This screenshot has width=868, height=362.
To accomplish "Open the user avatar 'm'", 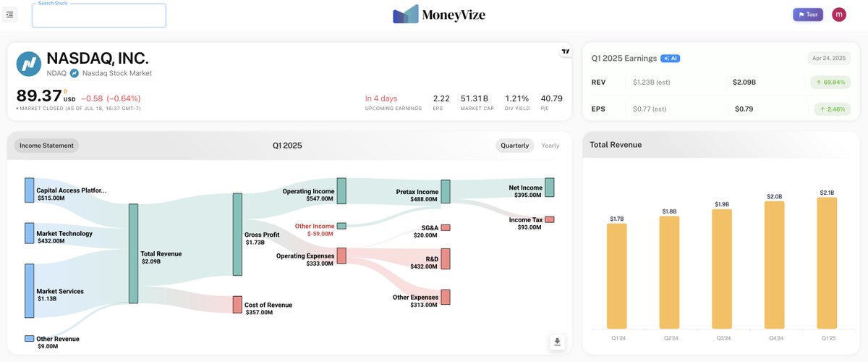I will click(839, 14).
